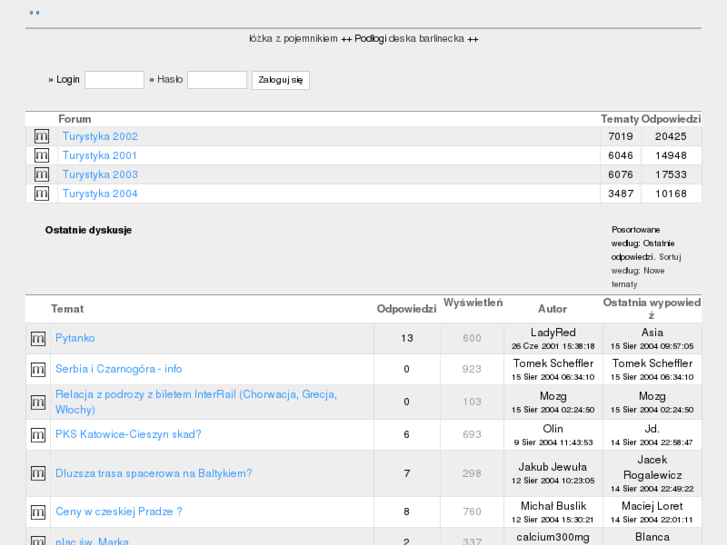Click the Ostatnia wypowiedź column header
The height and width of the screenshot is (545, 727).
[651, 309]
